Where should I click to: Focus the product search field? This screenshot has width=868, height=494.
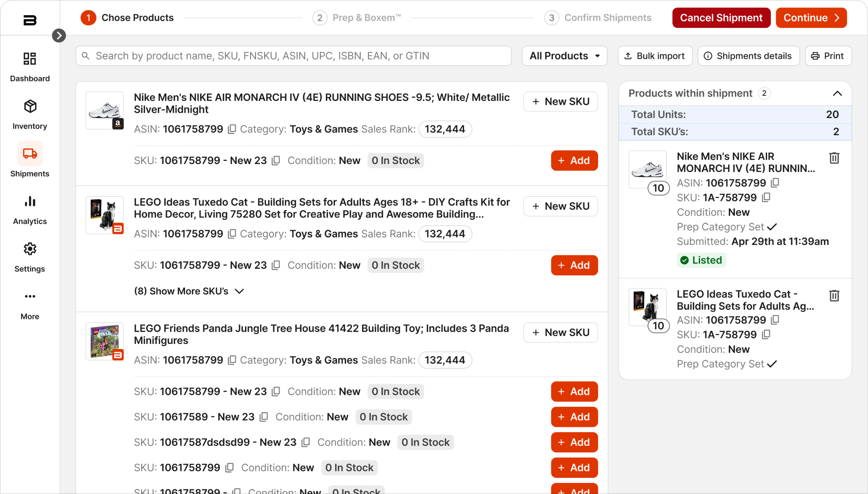[x=294, y=56]
